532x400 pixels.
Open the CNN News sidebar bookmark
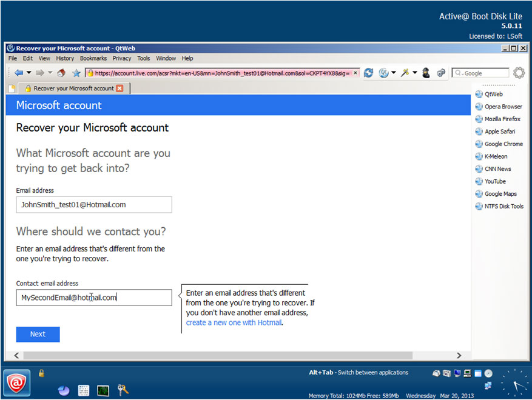[493, 169]
